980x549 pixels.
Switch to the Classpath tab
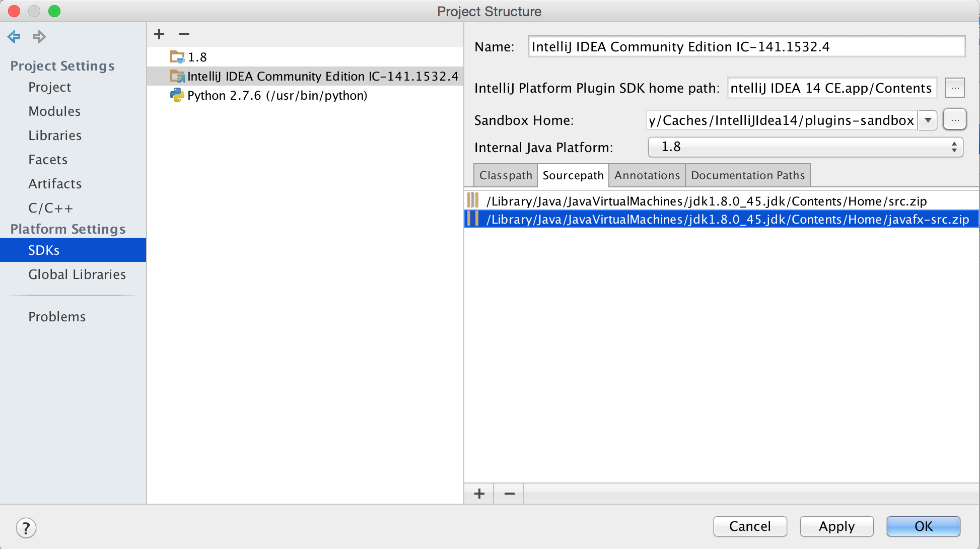[505, 175]
